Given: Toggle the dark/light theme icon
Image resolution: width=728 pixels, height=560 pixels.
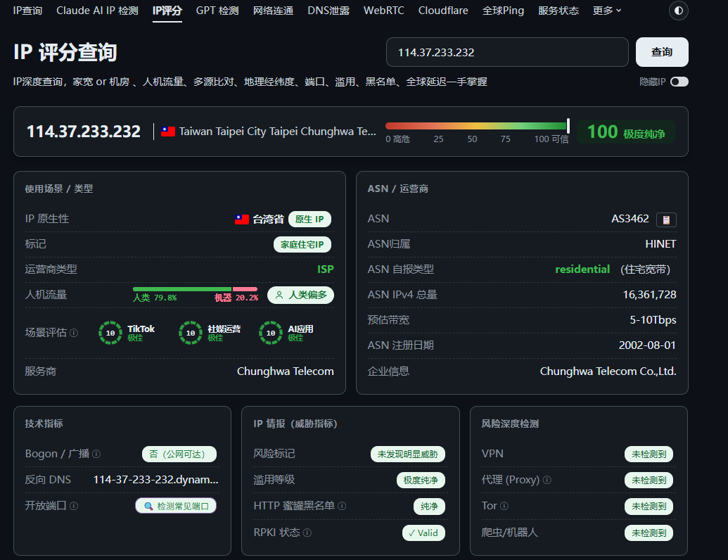Looking at the screenshot, I should pyautogui.click(x=678, y=11).
